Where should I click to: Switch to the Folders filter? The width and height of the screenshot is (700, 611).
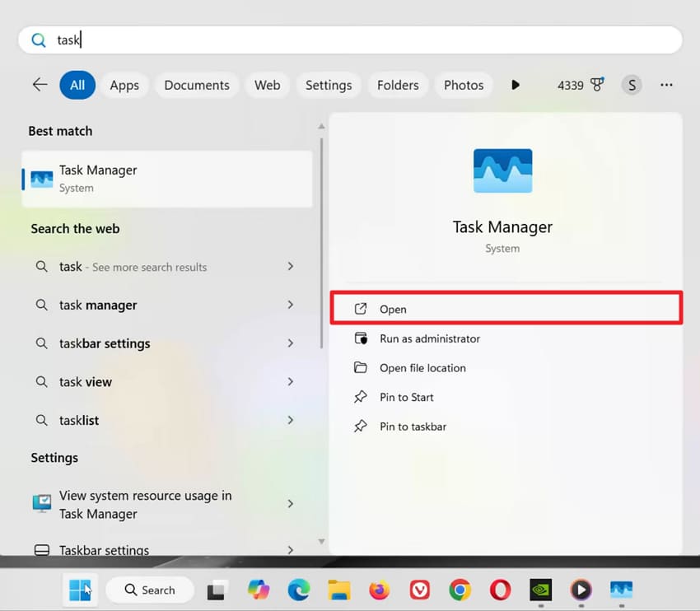coord(398,85)
